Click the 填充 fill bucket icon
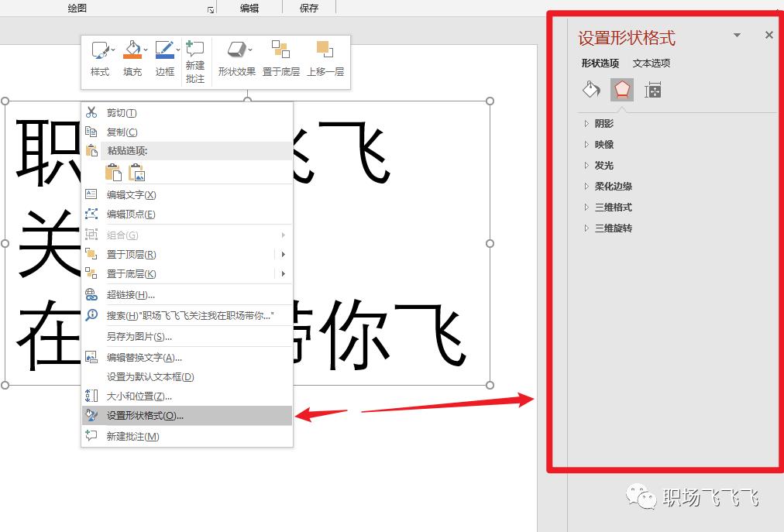Image resolution: width=784 pixels, height=532 pixels. 132,51
